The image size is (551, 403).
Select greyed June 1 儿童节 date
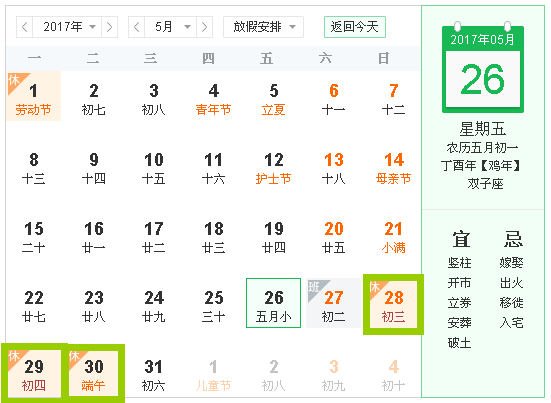[x=214, y=375]
